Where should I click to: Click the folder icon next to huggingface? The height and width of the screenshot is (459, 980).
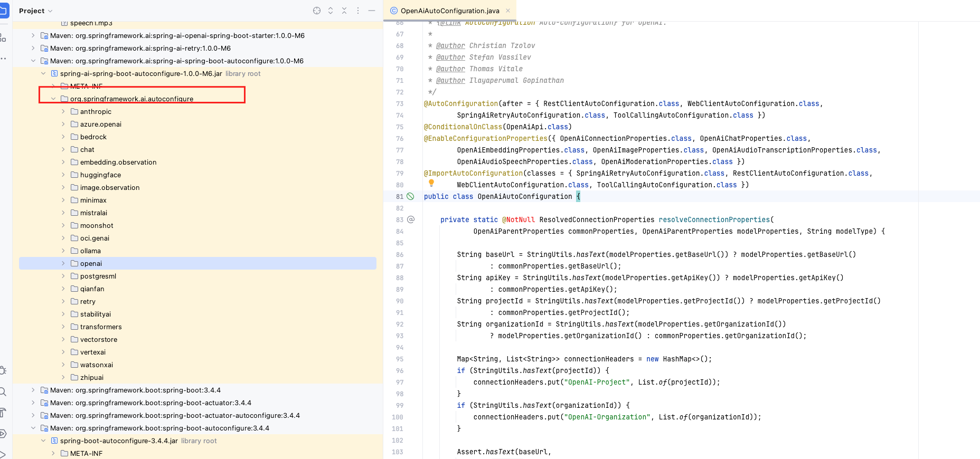point(74,175)
